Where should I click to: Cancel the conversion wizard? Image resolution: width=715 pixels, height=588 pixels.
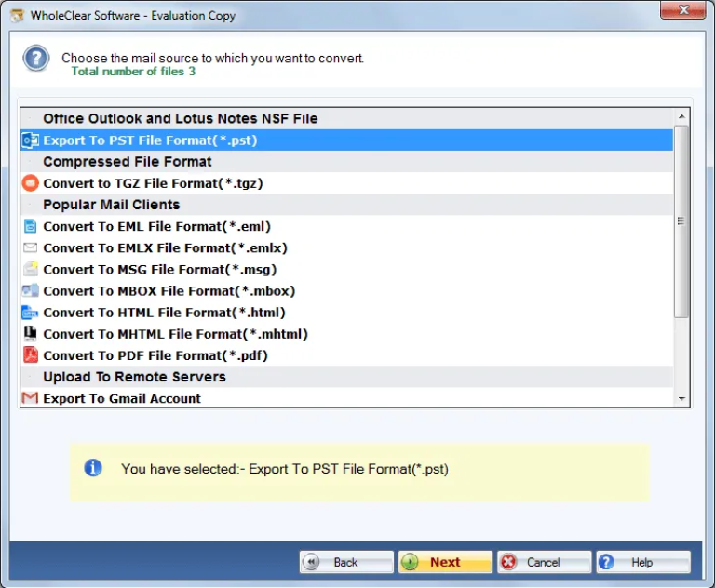point(544,562)
